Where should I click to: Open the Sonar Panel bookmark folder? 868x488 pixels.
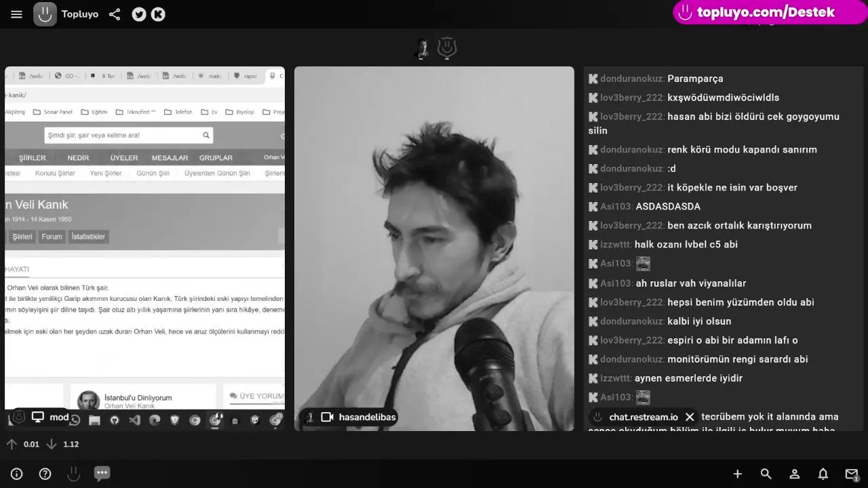coord(52,113)
